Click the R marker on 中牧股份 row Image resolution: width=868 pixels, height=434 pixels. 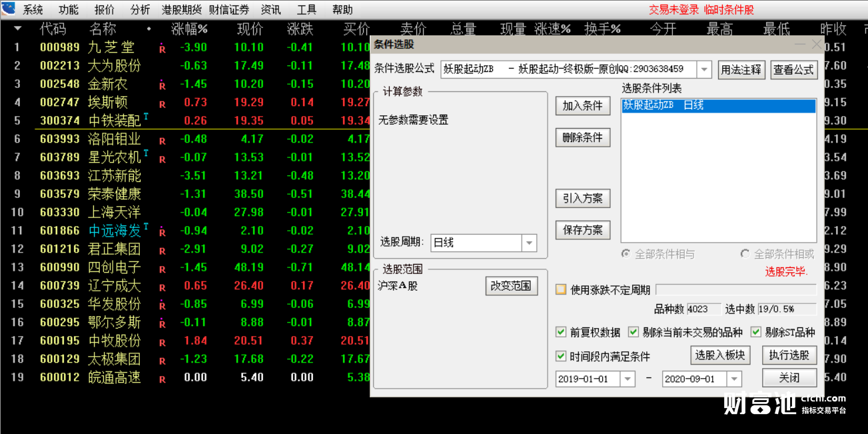162,342
